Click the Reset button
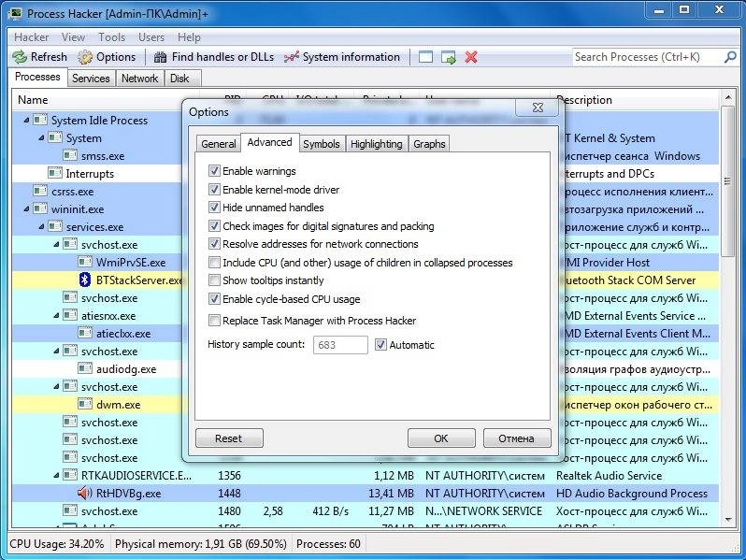 point(229,438)
